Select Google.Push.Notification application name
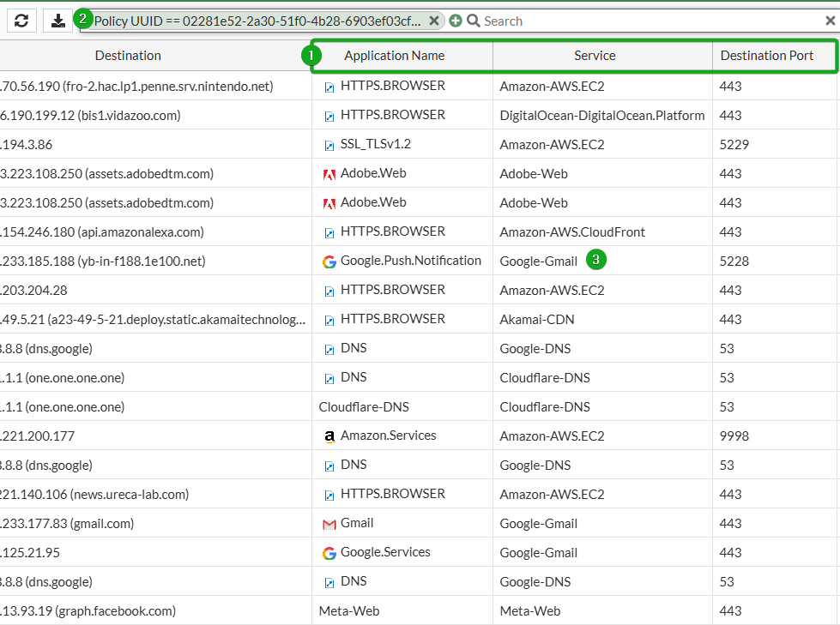Viewport: 840px width, 625px height. click(x=411, y=261)
